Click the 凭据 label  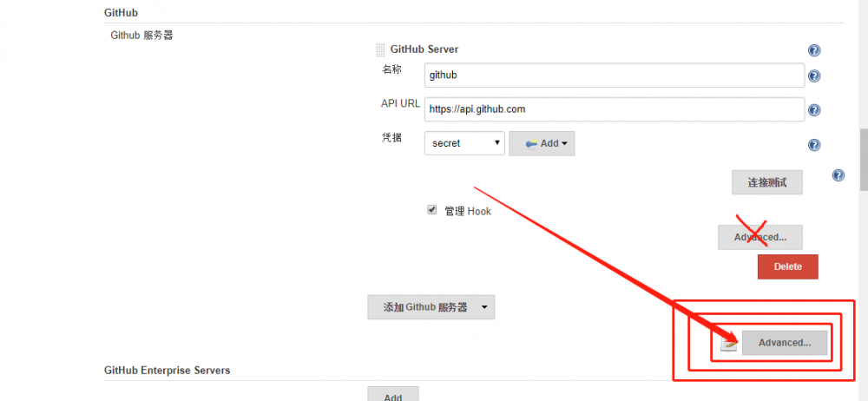tap(391, 137)
